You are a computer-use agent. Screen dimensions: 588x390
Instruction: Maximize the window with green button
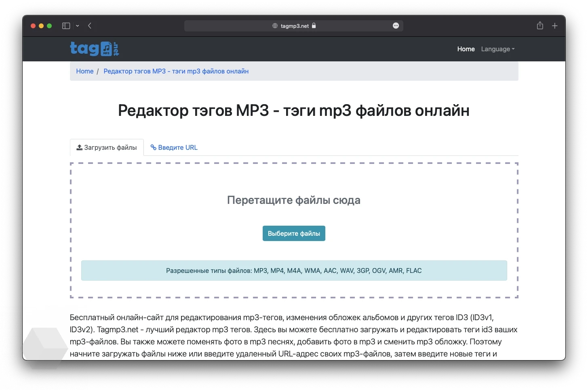click(x=49, y=26)
